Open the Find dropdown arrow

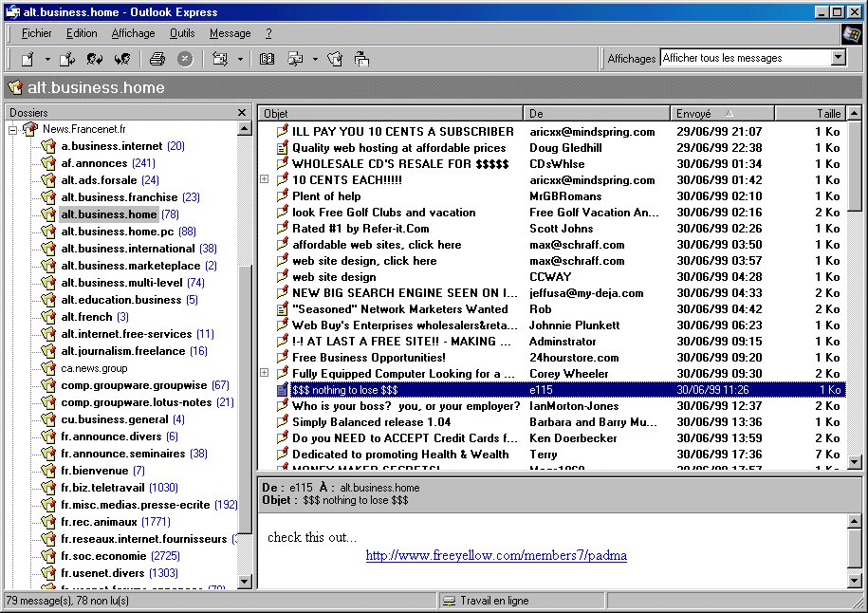[x=315, y=59]
